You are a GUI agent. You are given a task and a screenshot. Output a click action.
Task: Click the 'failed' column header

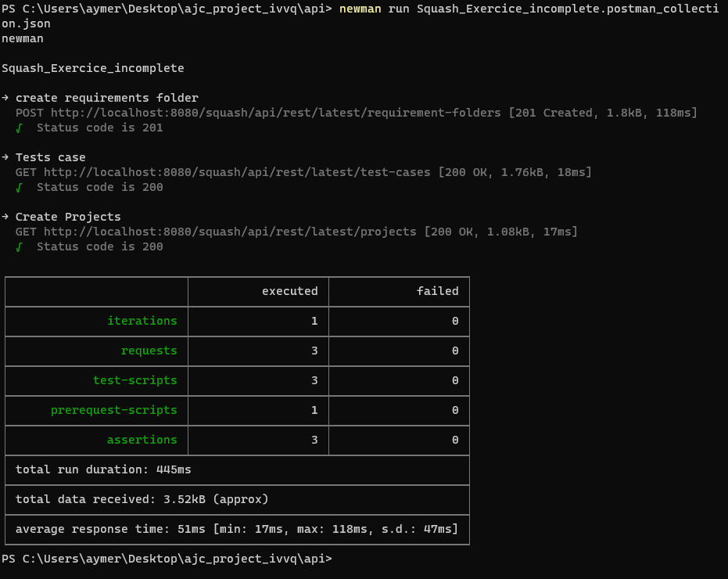pyautogui.click(x=437, y=291)
